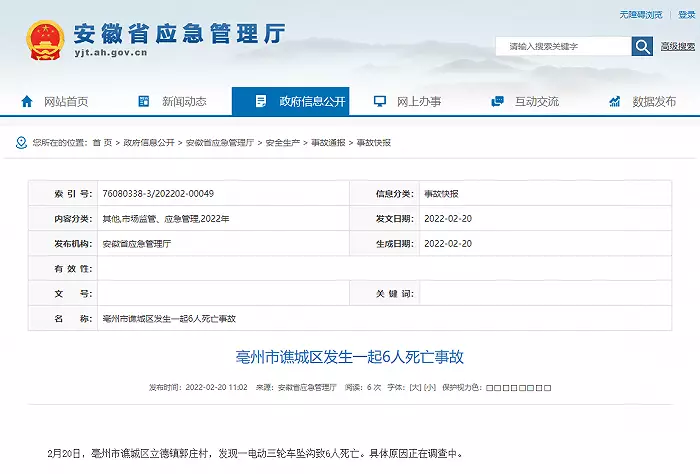700x474 pixels.
Task: Switch font size to 小
Action: pos(429,386)
